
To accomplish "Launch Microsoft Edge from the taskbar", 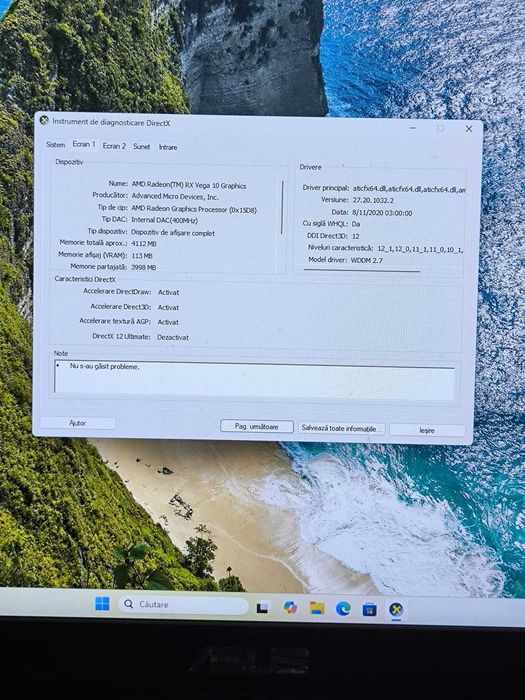I will 343,608.
